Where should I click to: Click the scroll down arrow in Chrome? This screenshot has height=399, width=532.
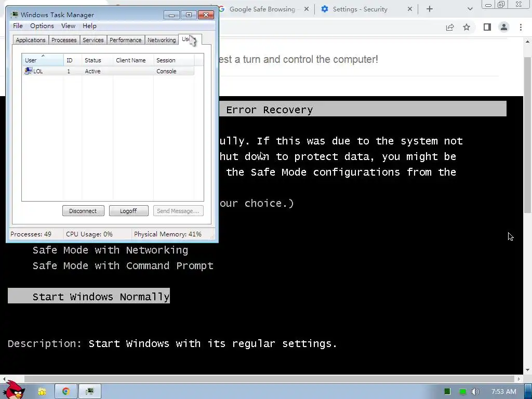(x=528, y=370)
